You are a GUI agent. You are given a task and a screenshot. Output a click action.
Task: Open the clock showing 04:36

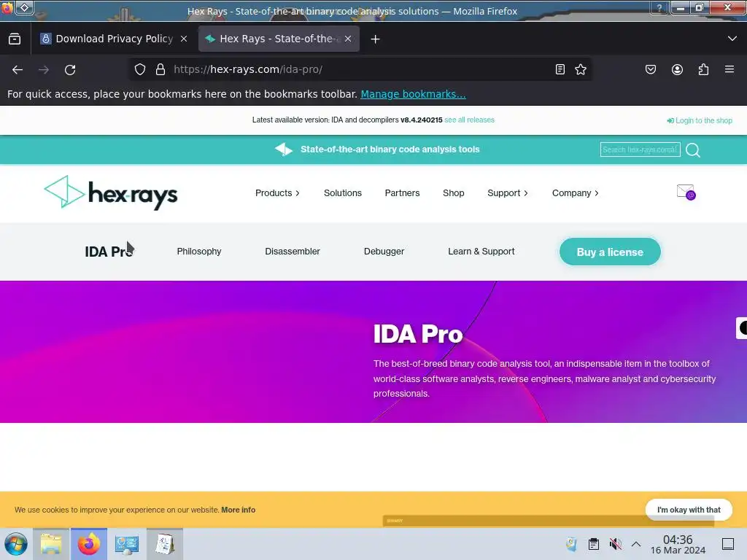pos(678,544)
